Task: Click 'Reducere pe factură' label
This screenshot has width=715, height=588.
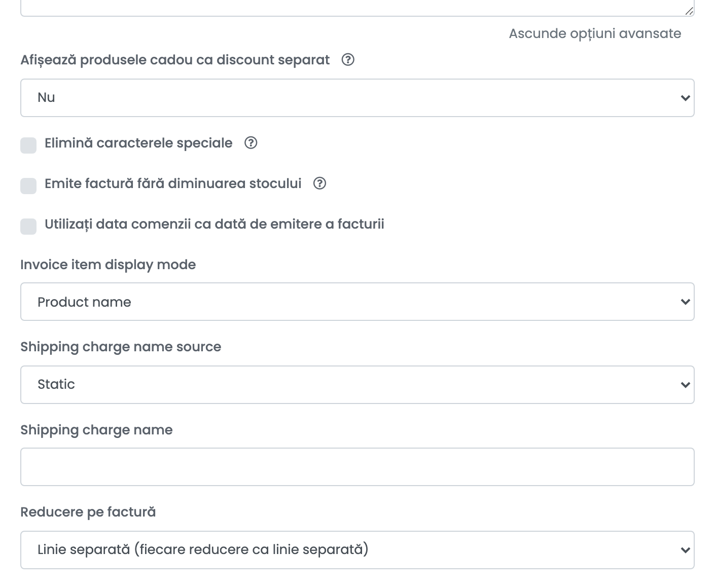Action: click(88, 512)
